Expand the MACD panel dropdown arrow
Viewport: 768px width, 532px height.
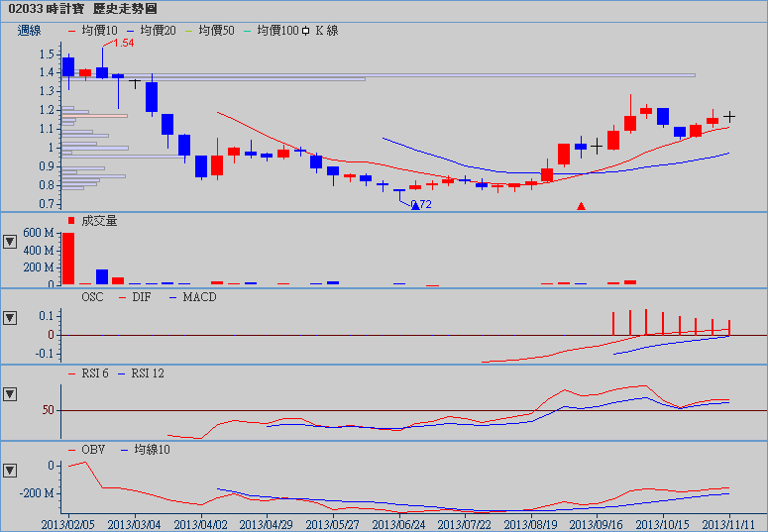coord(10,318)
